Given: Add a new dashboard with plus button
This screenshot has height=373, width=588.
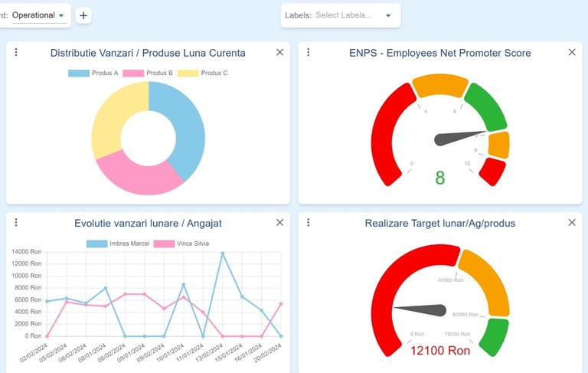Looking at the screenshot, I should [83, 15].
